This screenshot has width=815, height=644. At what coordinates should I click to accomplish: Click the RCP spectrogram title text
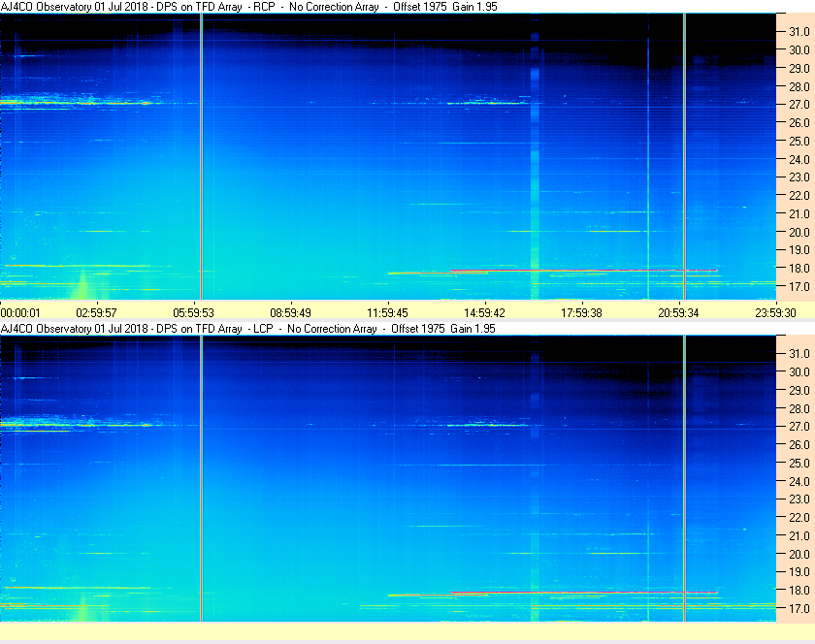(x=249, y=7)
